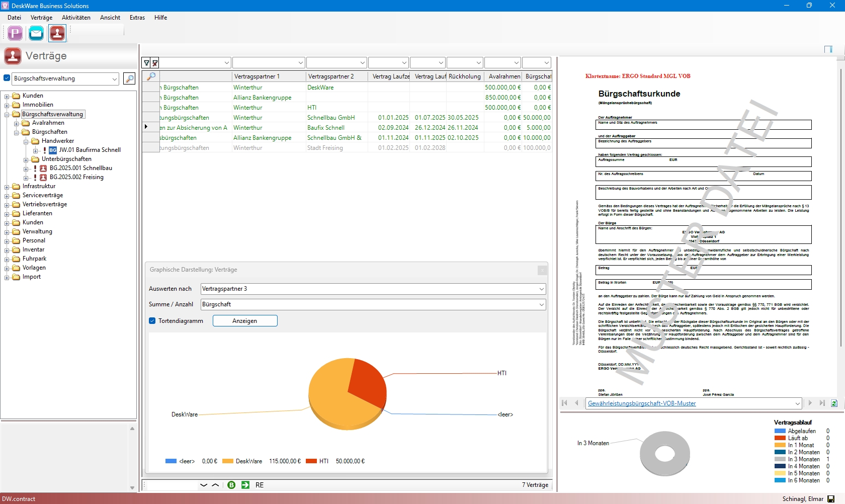Click the up chevron in status bar
The image size is (845, 504).
[x=215, y=485]
